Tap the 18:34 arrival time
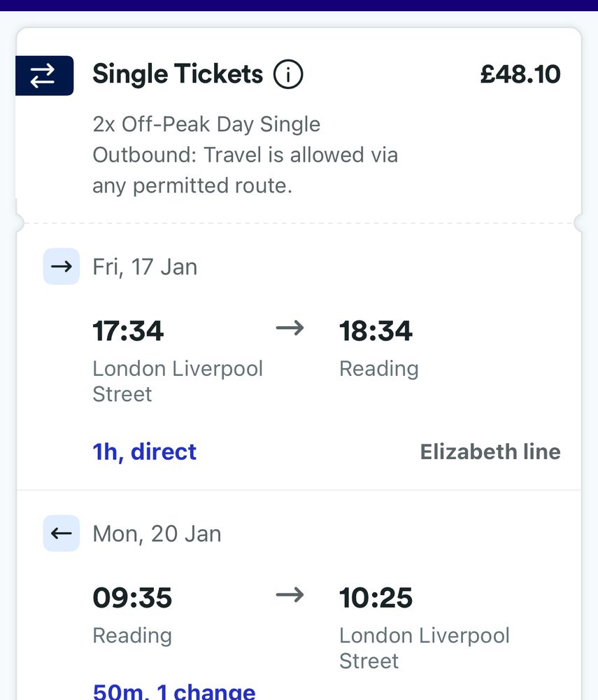Screen dimensions: 598x700 pyautogui.click(x=376, y=330)
